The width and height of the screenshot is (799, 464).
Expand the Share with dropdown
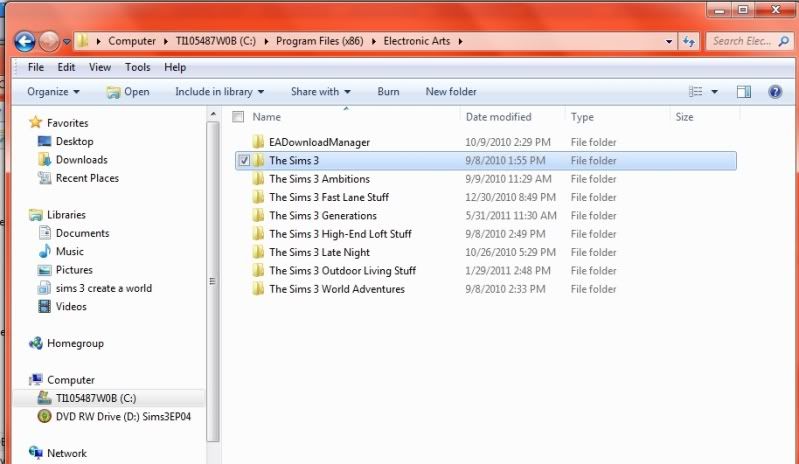coord(321,92)
